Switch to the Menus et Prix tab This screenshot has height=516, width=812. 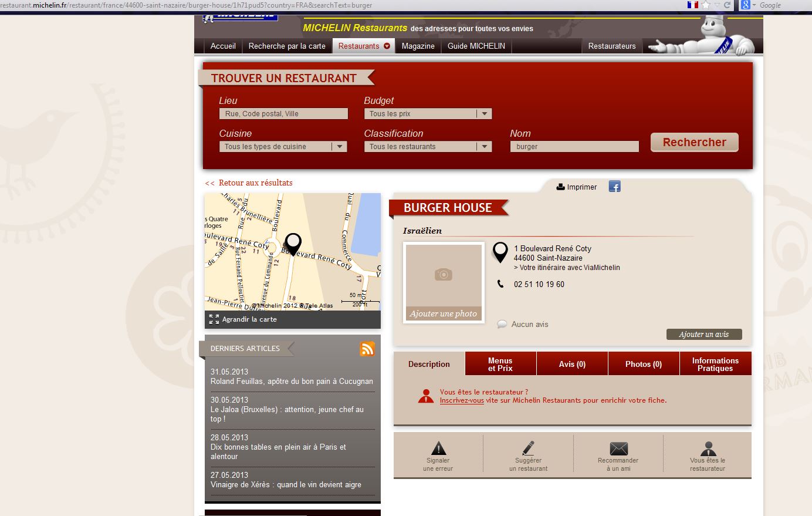click(500, 364)
